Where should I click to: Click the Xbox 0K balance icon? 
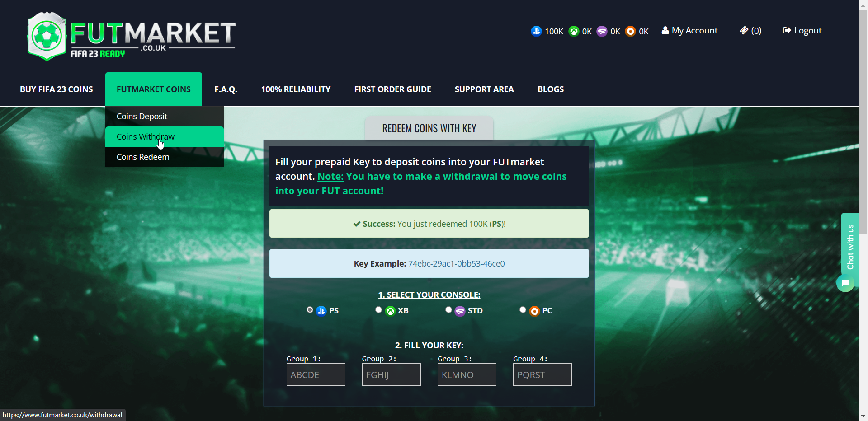[574, 31]
